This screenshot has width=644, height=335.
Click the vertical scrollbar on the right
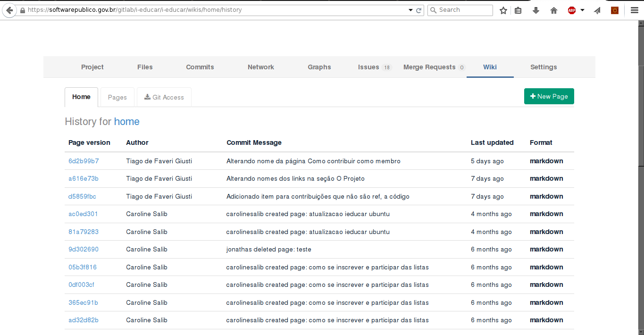tap(641, 177)
